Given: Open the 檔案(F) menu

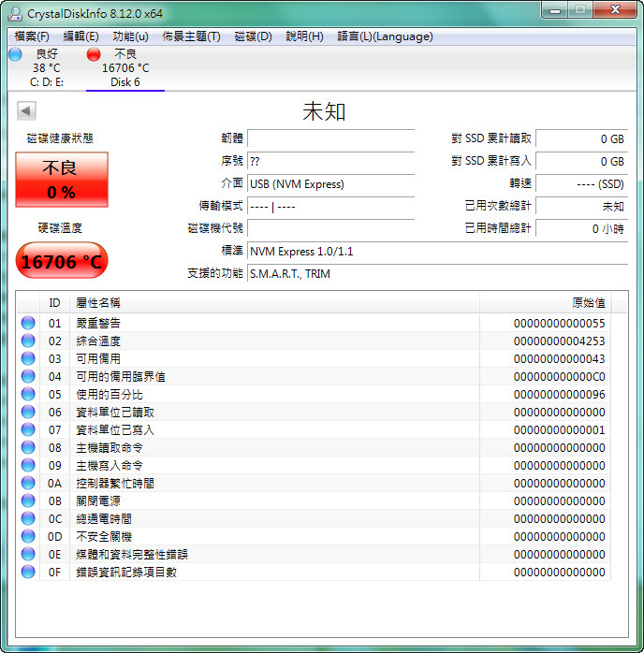Looking at the screenshot, I should tap(32, 36).
